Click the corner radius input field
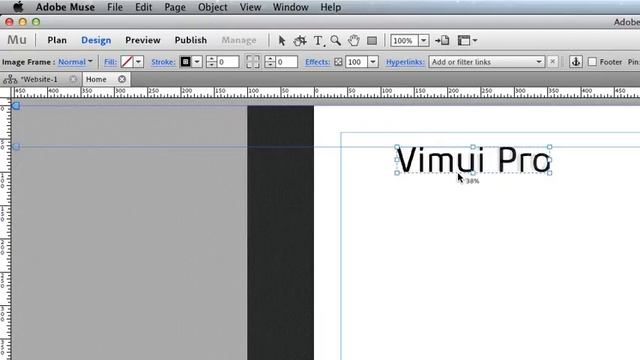The image size is (640, 360). pos(287,62)
